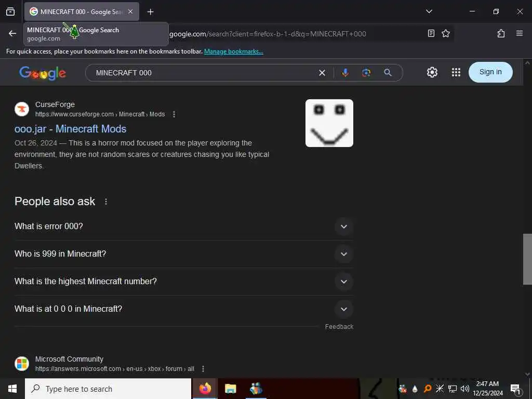
Task: Open the Firefox View icon
Action: pos(10,11)
